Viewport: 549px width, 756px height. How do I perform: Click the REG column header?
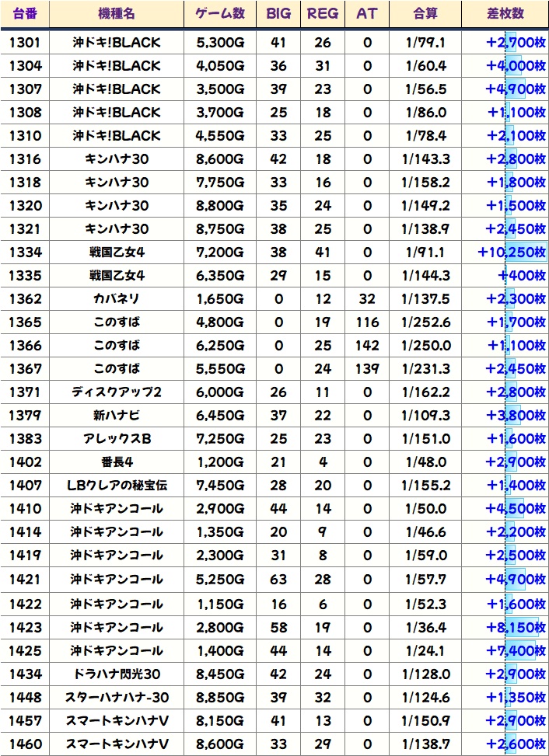pos(323,14)
